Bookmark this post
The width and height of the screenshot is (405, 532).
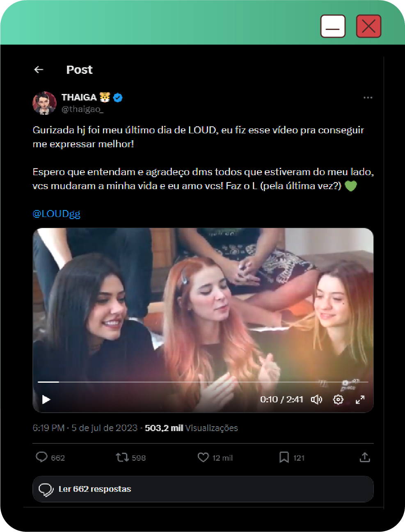click(284, 457)
